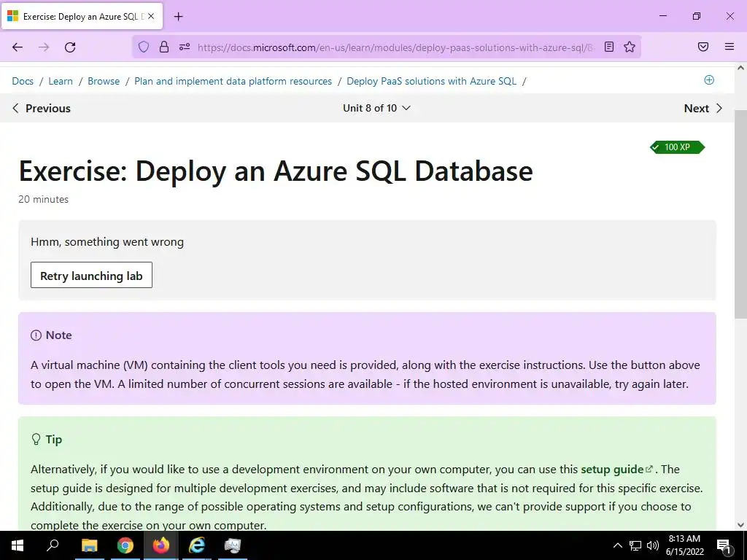This screenshot has height=560, width=747.
Task: Click scrollbar up arrow
Action: coord(740,68)
